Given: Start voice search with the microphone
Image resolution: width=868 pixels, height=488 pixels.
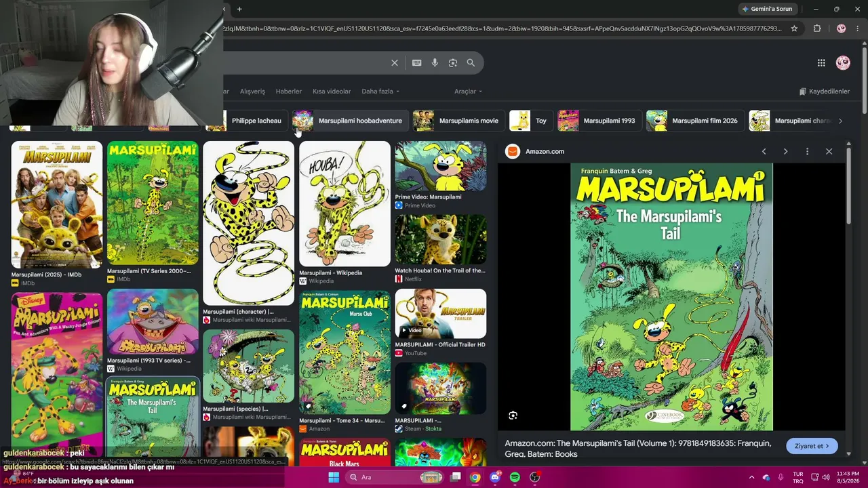Looking at the screenshot, I should pyautogui.click(x=435, y=62).
